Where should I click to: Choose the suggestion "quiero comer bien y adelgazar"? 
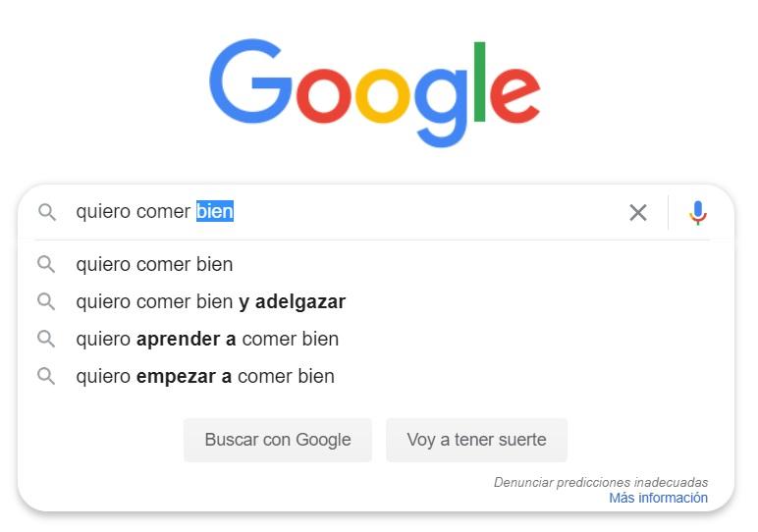pos(210,301)
